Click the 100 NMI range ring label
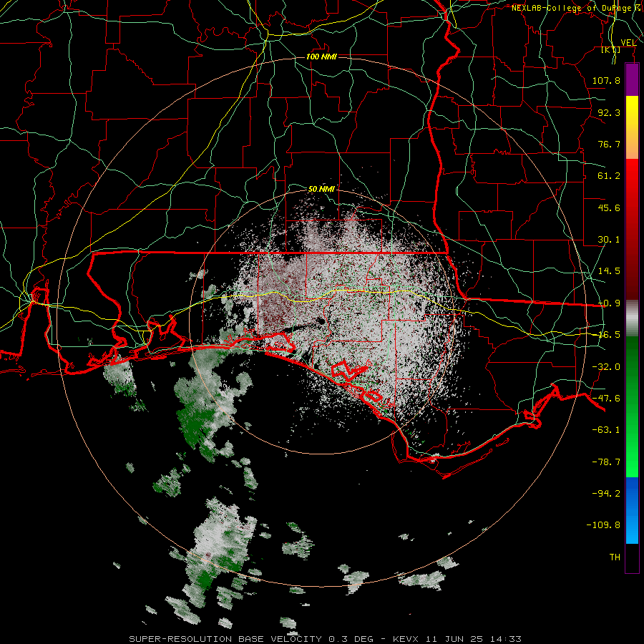The height and width of the screenshot is (644, 644). pos(321,57)
